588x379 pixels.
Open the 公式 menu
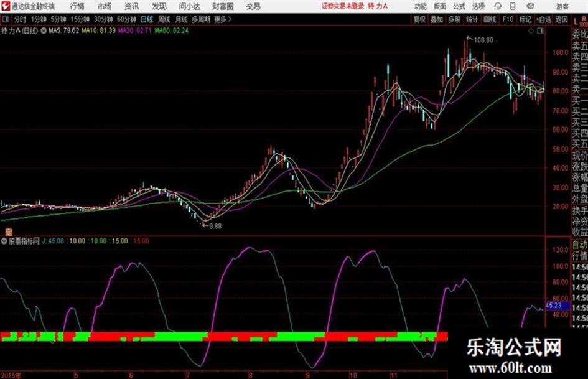459,6
